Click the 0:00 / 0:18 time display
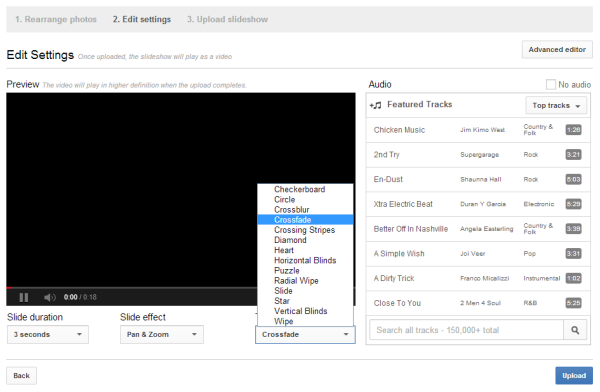600x392 pixels. [80, 297]
